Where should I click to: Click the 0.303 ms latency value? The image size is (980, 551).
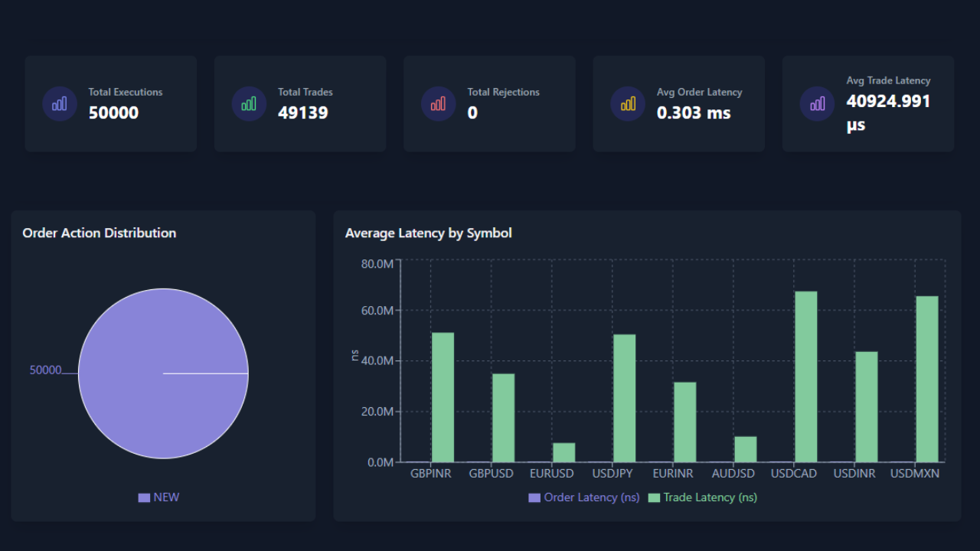click(x=694, y=113)
